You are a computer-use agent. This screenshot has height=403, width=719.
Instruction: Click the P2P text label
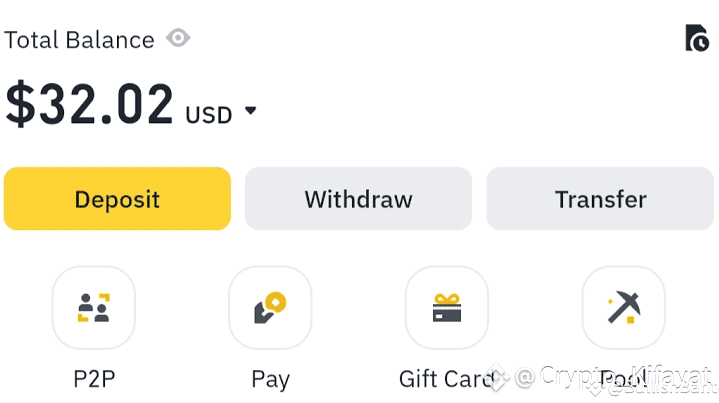[x=94, y=379]
